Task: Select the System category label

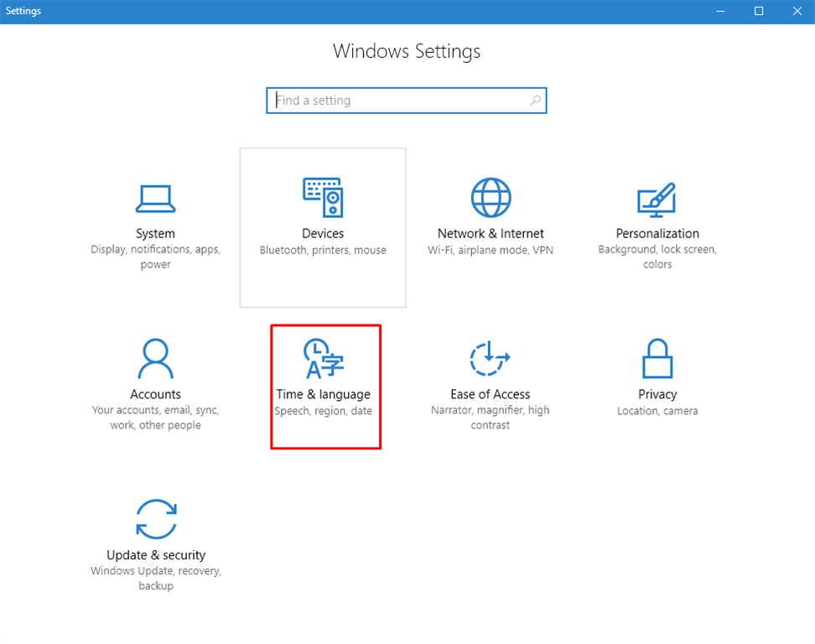Action: pyautogui.click(x=155, y=233)
